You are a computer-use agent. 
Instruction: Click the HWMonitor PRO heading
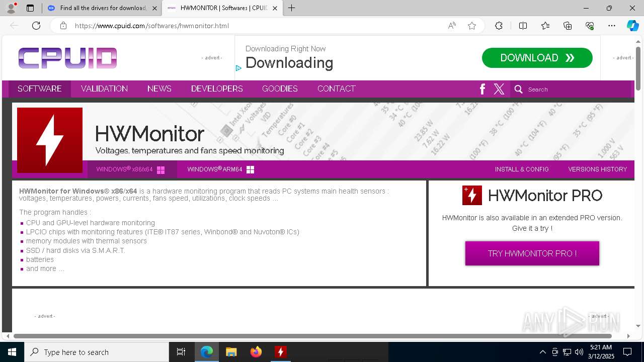545,196
